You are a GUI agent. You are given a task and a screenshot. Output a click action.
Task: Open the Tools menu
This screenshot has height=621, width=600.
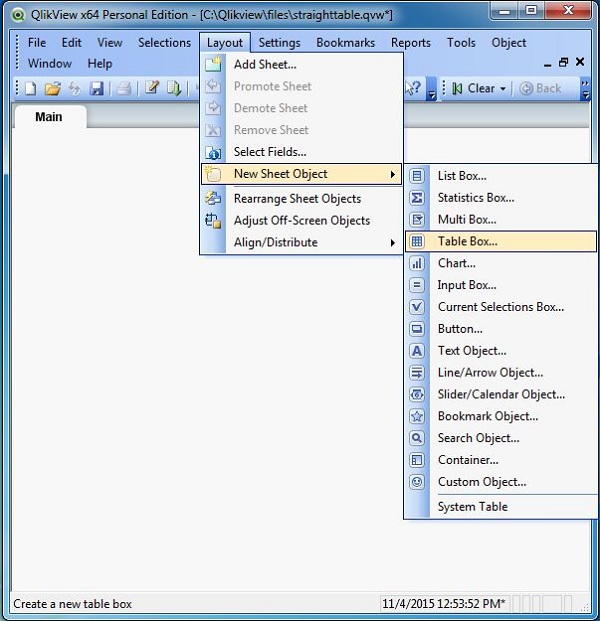[461, 42]
